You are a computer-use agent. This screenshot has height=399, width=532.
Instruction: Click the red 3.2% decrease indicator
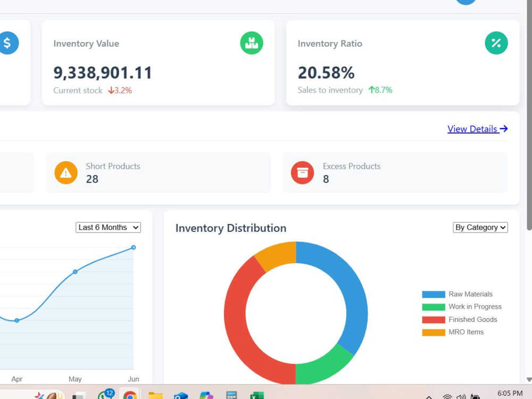click(120, 90)
